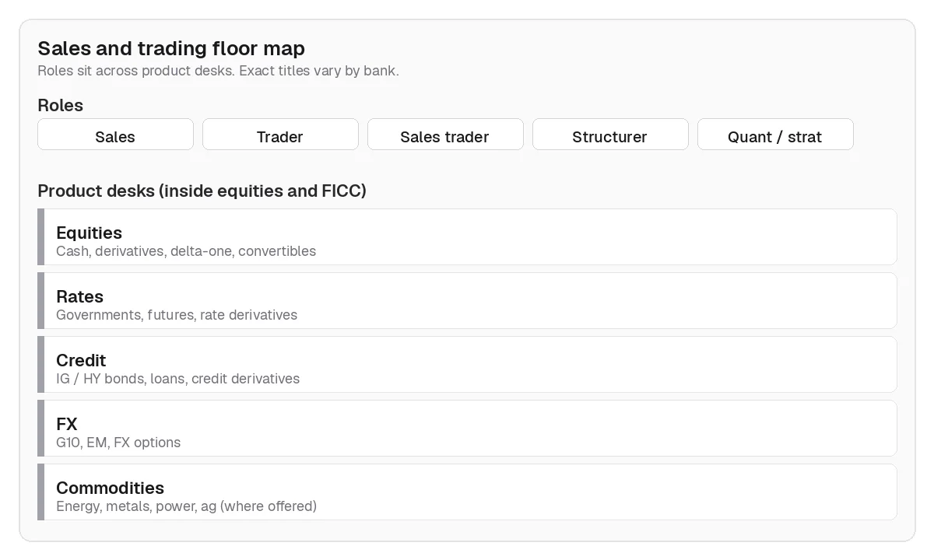Choose the Trader role button

(x=280, y=135)
